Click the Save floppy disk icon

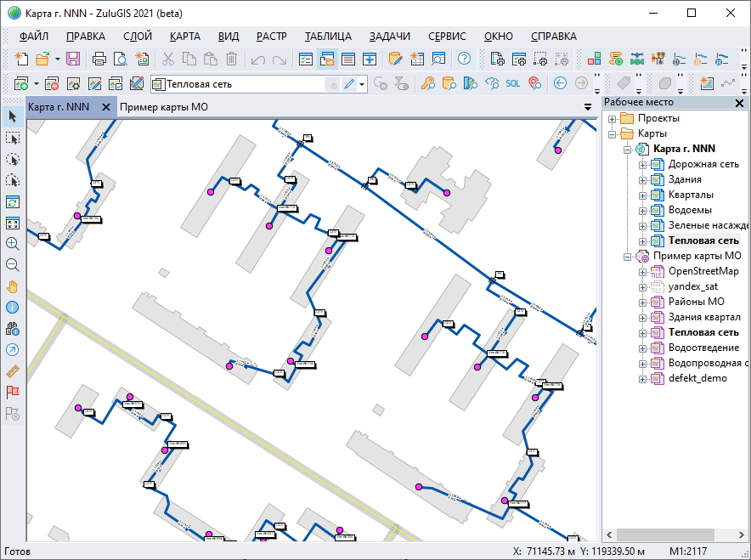72,59
